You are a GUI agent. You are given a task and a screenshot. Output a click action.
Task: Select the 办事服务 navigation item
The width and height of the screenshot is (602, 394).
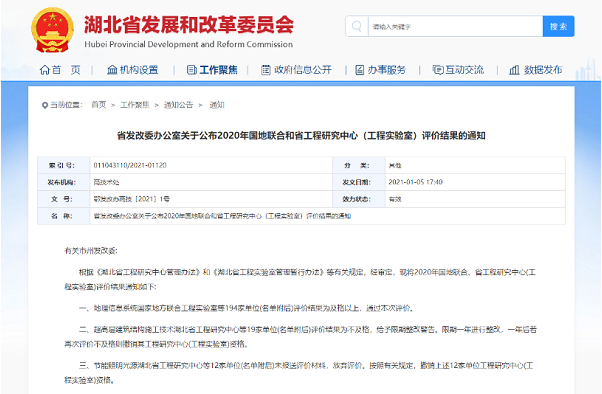386,70
